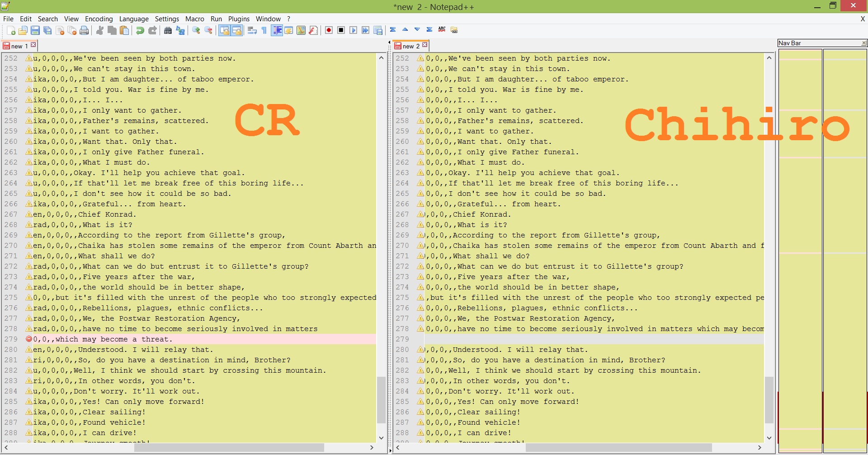Play back the recorded macro

pyautogui.click(x=354, y=30)
